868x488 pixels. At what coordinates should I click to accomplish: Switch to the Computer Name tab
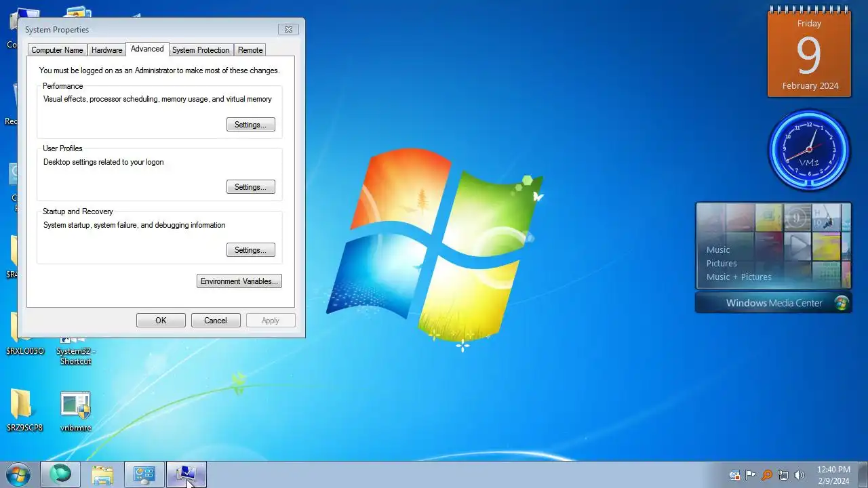(57, 50)
